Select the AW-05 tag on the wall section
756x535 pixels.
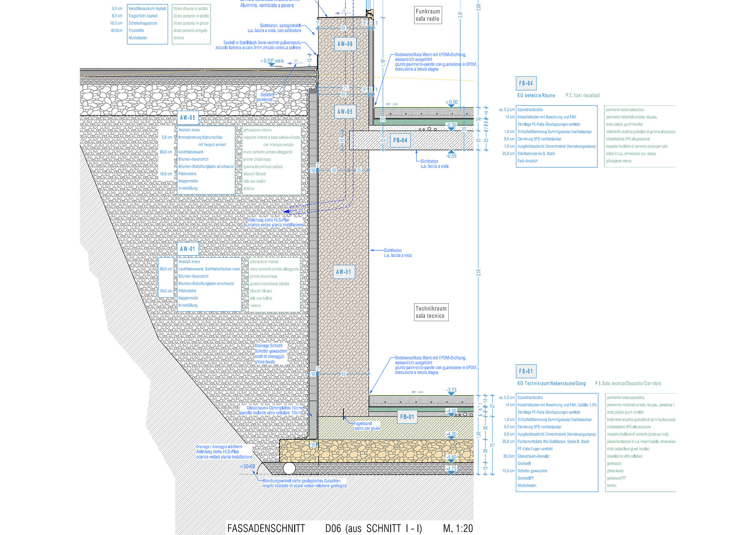point(345,112)
